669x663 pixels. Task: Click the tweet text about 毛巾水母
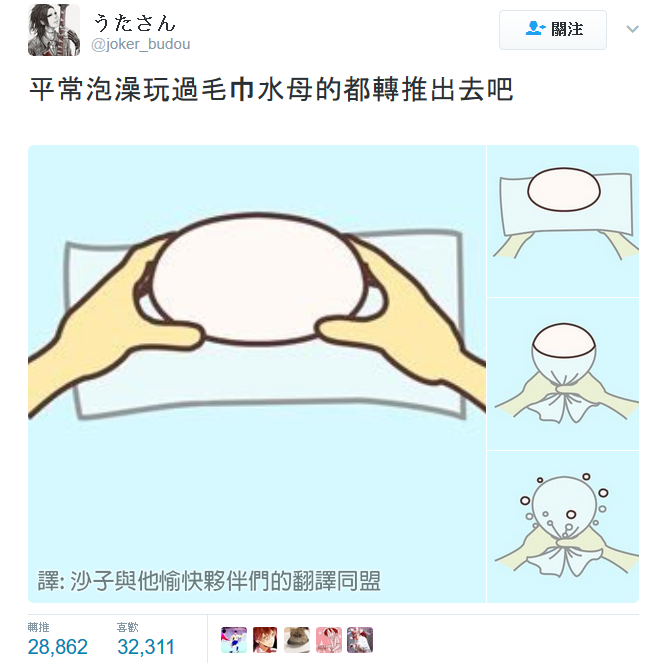(271, 90)
